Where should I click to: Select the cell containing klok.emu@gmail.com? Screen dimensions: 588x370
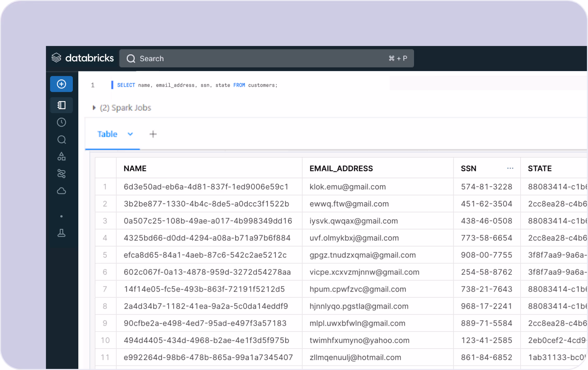tap(348, 187)
